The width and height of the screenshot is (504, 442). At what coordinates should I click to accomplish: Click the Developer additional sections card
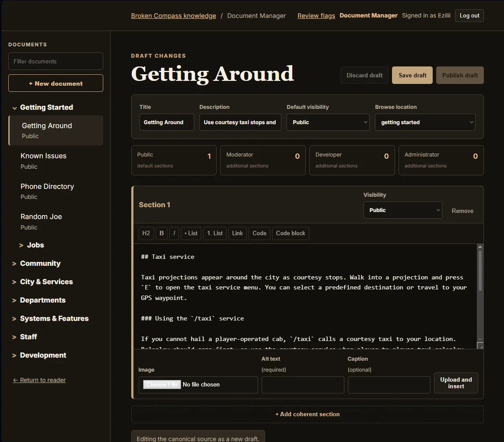[x=352, y=160]
